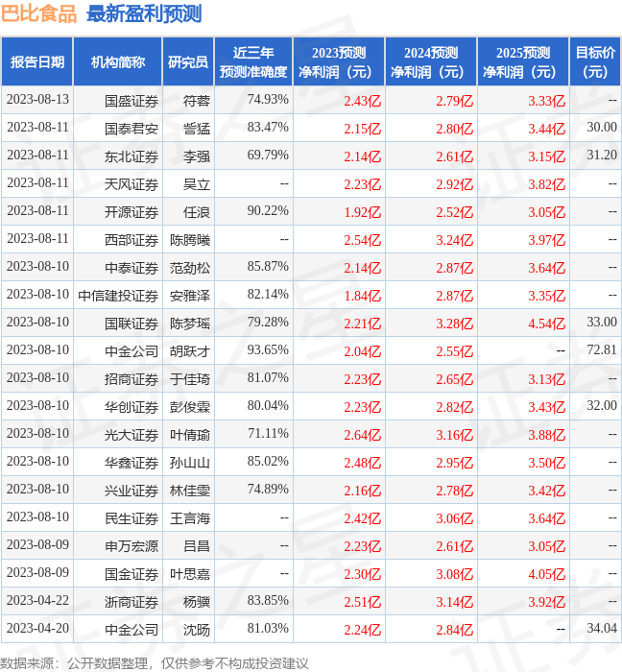
Task: Click report date 2023-08-13
Action: coord(37,100)
